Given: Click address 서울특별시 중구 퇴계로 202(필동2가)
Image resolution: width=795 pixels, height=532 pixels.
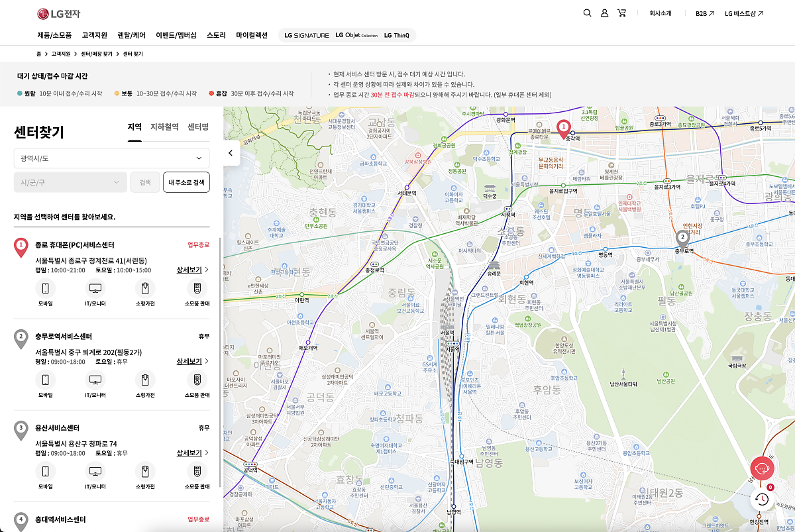Looking at the screenshot, I should (x=88, y=352).
